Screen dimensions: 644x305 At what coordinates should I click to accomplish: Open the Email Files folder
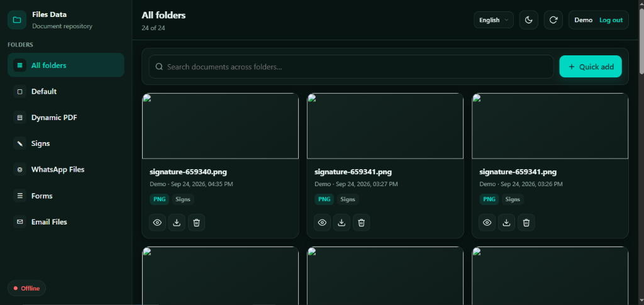(x=65, y=221)
